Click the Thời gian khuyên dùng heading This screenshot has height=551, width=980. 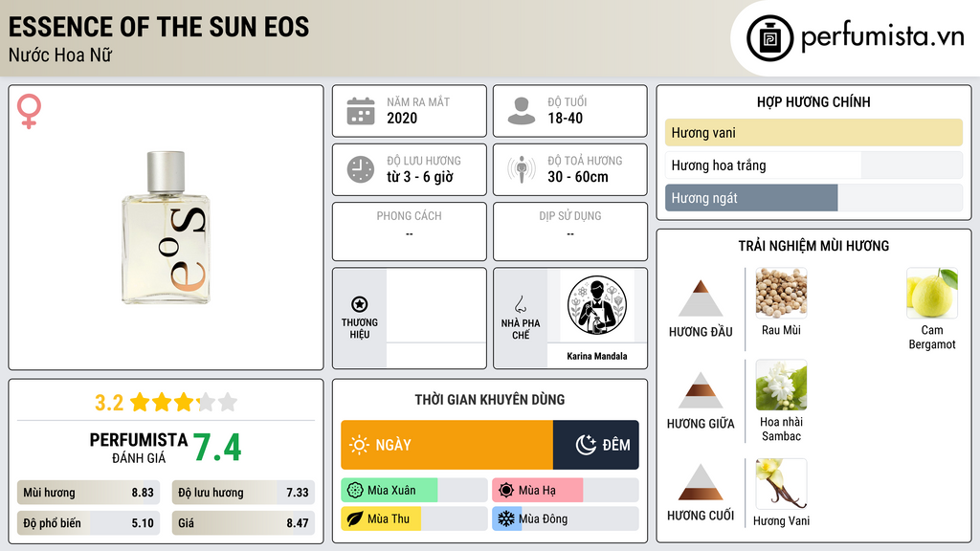489,400
